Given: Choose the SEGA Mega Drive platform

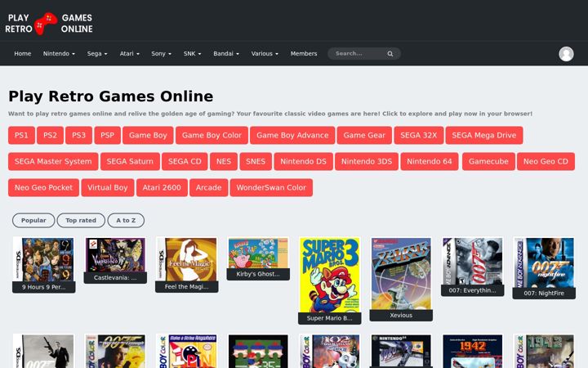Looking at the screenshot, I should pyautogui.click(x=484, y=135).
